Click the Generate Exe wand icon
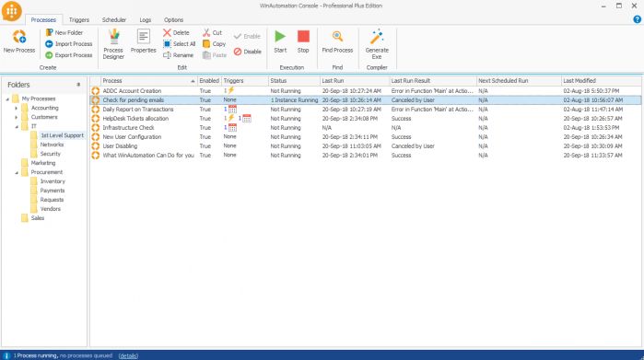The width and height of the screenshot is (644, 360). point(377,37)
